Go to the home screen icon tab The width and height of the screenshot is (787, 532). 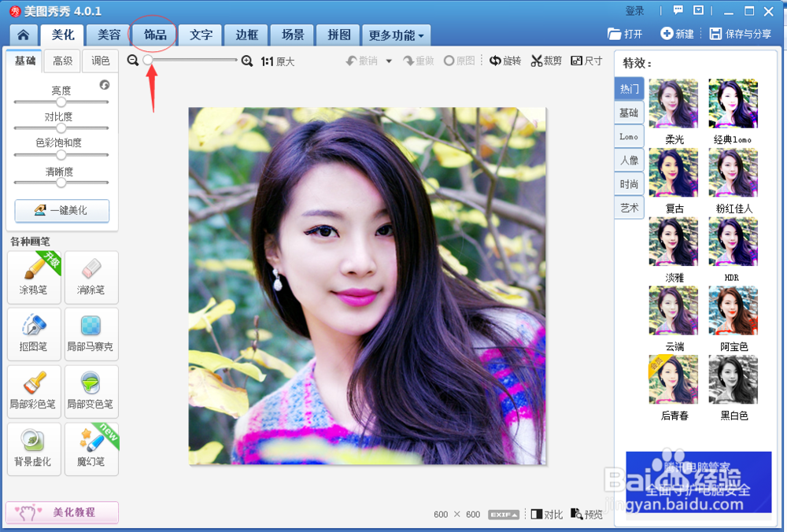tap(23, 35)
